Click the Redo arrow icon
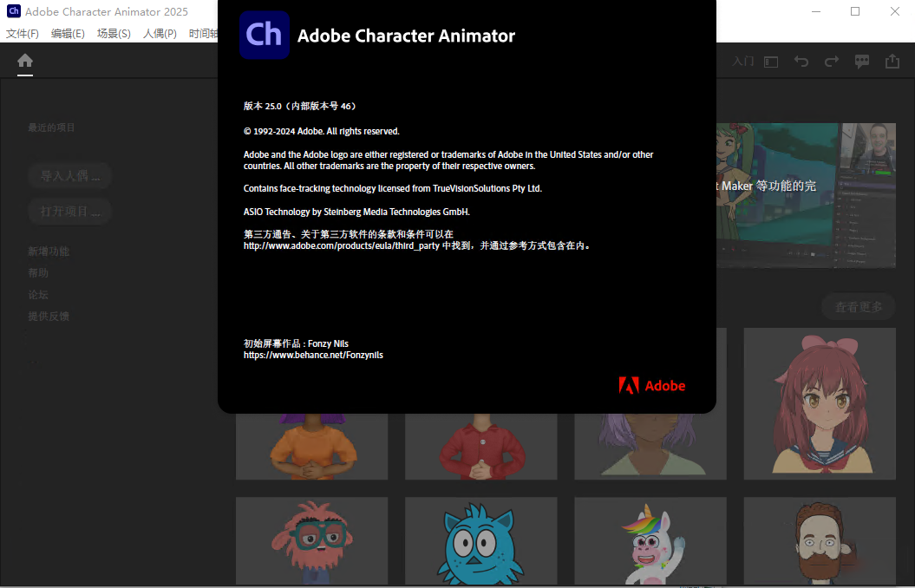915x588 pixels. tap(832, 62)
